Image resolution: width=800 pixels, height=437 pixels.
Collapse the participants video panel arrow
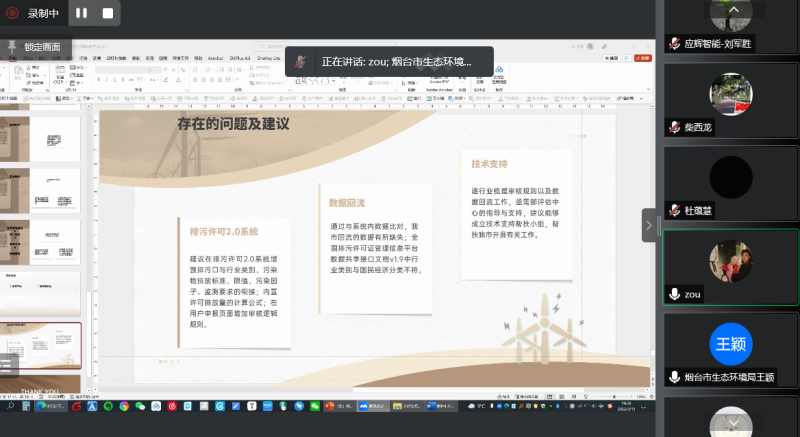point(648,225)
